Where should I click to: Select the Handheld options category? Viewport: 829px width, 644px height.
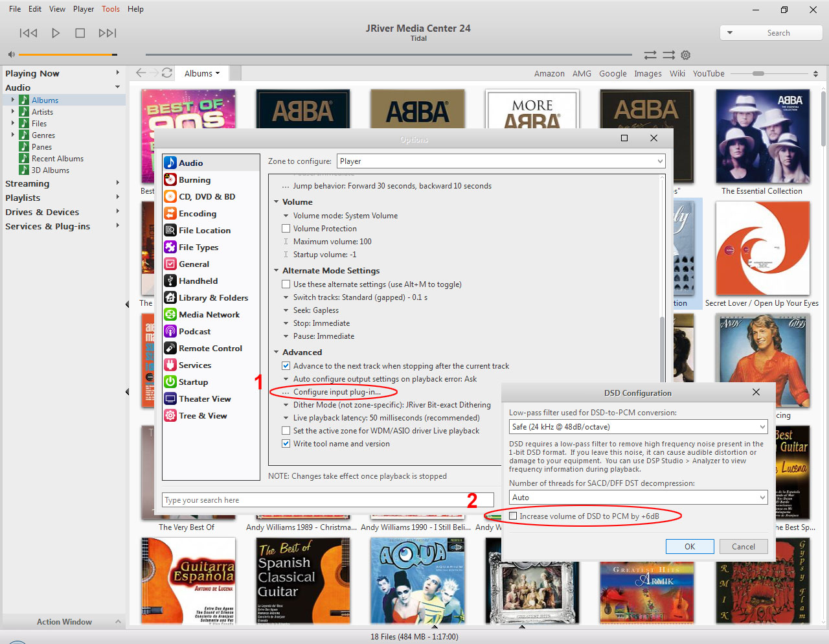[x=198, y=281]
